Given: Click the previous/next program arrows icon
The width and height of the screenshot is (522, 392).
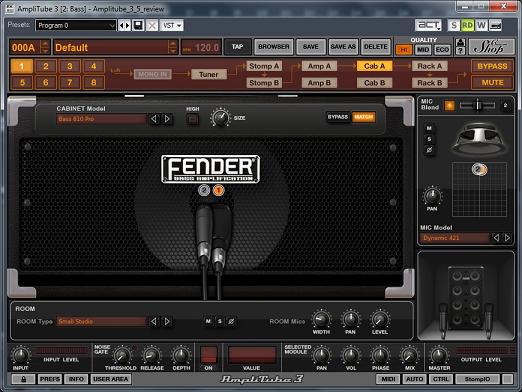Looking at the screenshot, I should click(124, 25).
